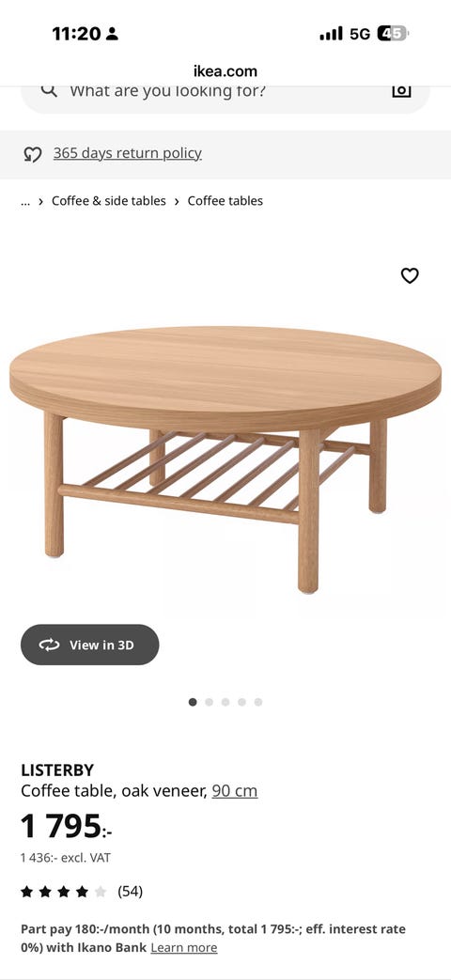Select the second image carousel dot
The width and height of the screenshot is (451, 980).
pyautogui.click(x=210, y=702)
